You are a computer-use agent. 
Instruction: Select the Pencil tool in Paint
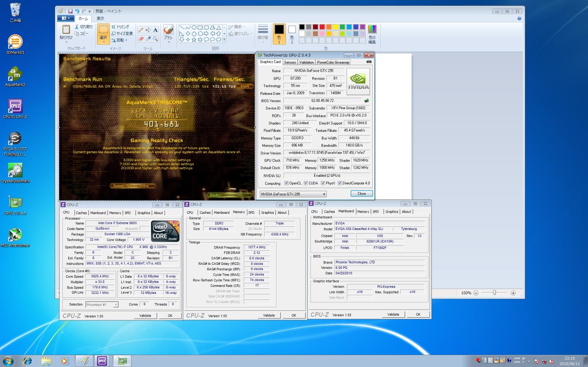click(140, 30)
